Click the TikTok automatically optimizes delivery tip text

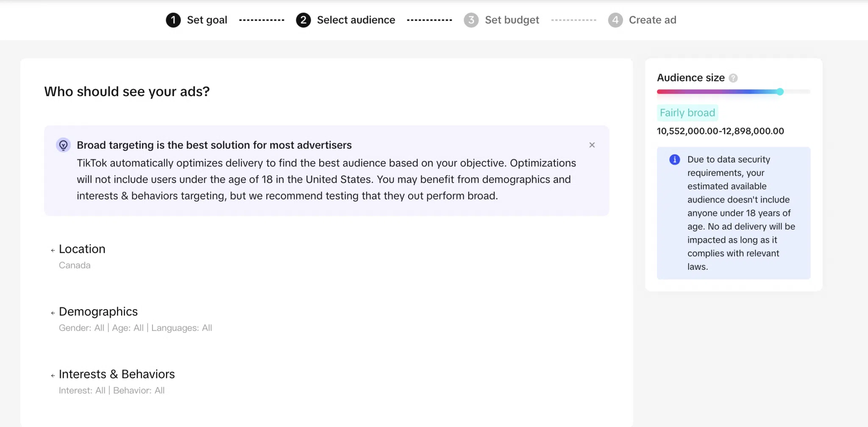coord(326,180)
